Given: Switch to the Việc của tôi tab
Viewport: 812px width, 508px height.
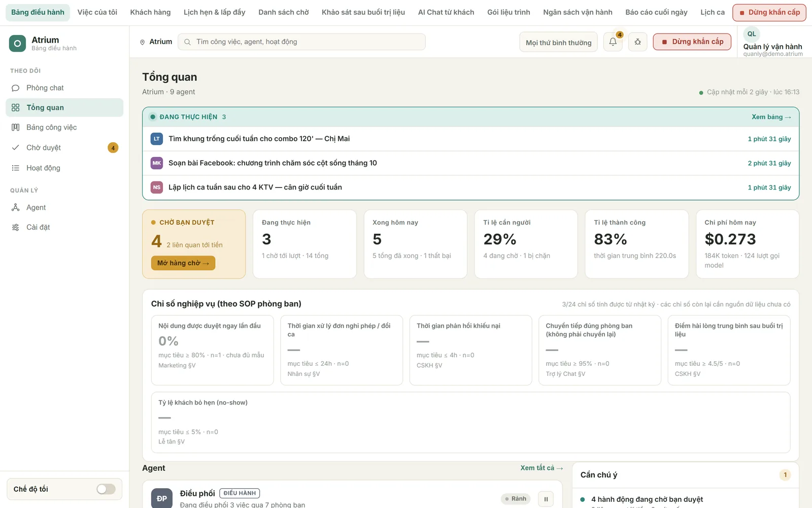Looking at the screenshot, I should [97, 12].
